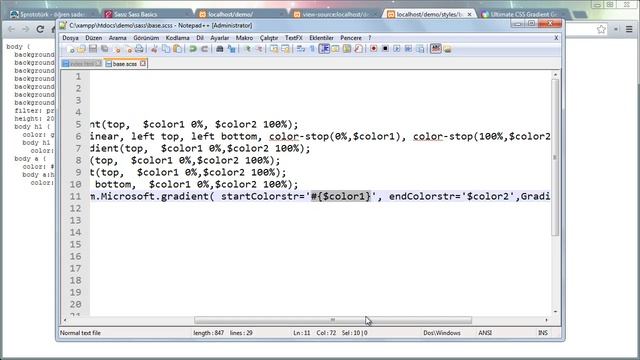Click the Open file folder icon

(82, 49)
